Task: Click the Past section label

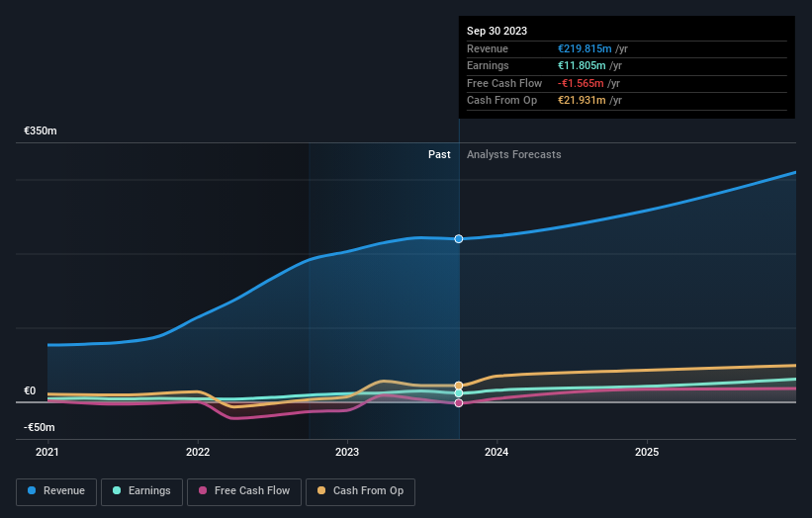Action: tap(439, 155)
